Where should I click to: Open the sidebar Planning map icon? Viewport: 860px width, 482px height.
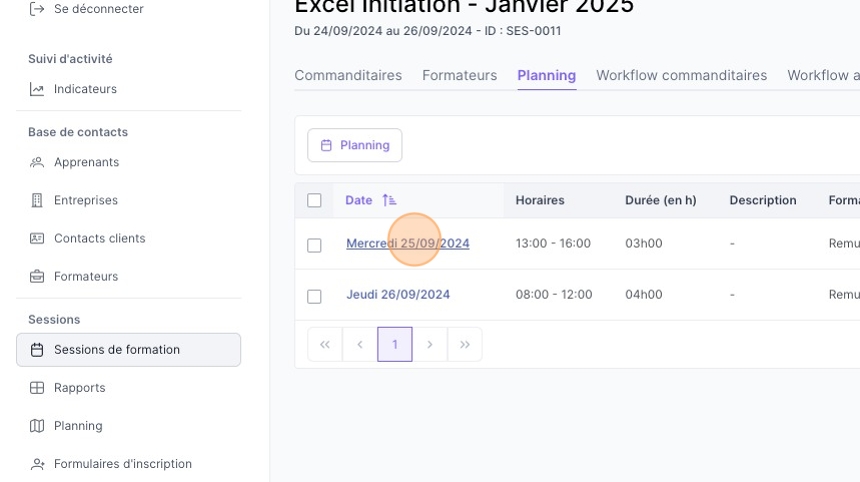coord(37,426)
